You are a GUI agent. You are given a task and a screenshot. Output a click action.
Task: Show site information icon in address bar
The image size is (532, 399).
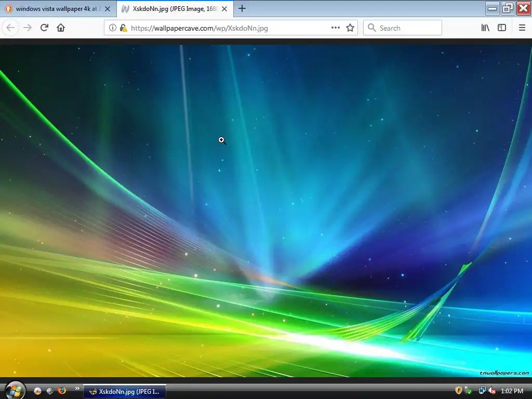coord(113,28)
